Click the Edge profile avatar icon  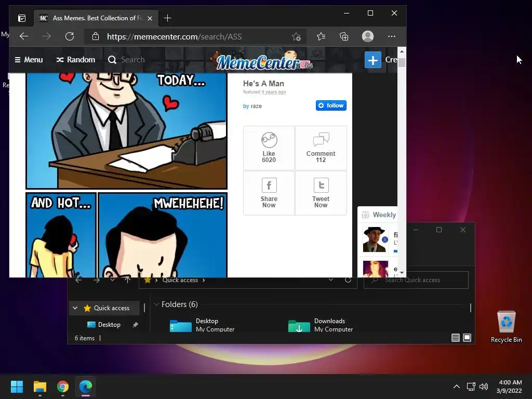click(x=368, y=36)
